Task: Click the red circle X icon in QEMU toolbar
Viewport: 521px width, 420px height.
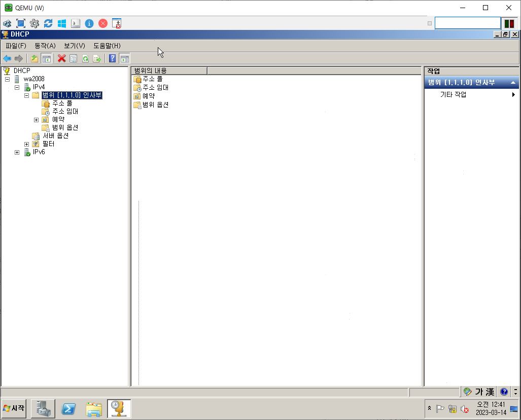Action: (103, 24)
